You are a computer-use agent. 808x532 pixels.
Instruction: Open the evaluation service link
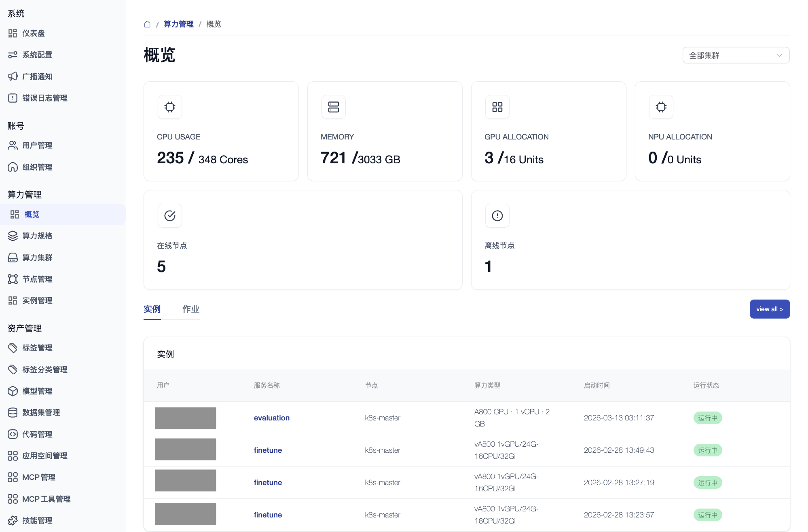(272, 418)
